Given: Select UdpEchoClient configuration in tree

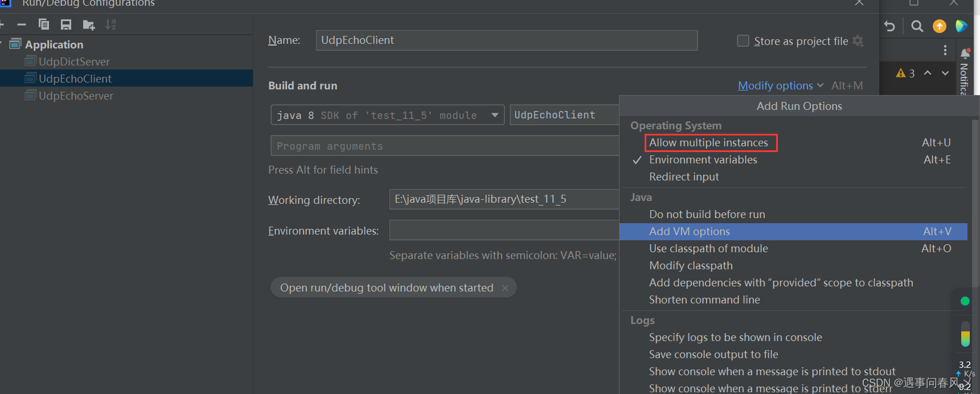Looking at the screenshot, I should tap(126, 79).
